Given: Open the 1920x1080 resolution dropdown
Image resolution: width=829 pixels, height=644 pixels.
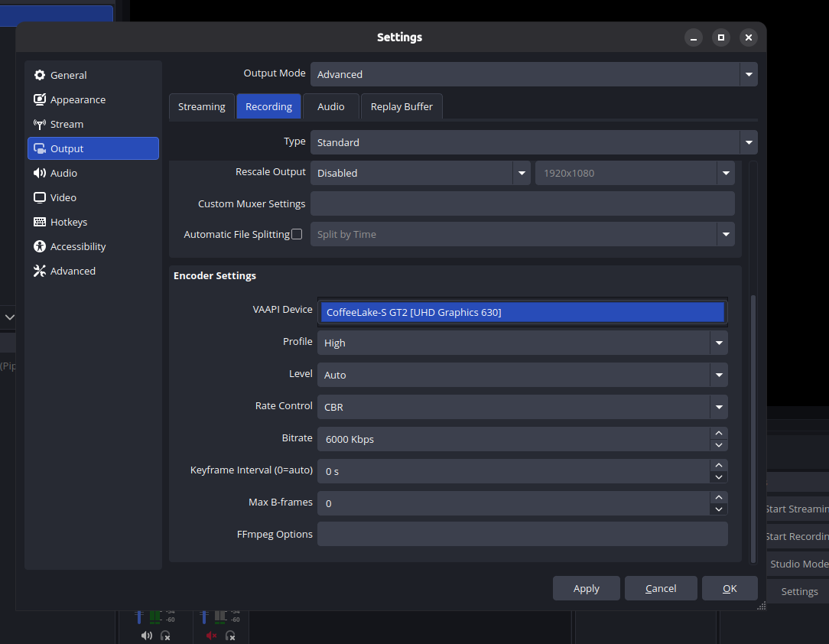Looking at the screenshot, I should pyautogui.click(x=635, y=173).
